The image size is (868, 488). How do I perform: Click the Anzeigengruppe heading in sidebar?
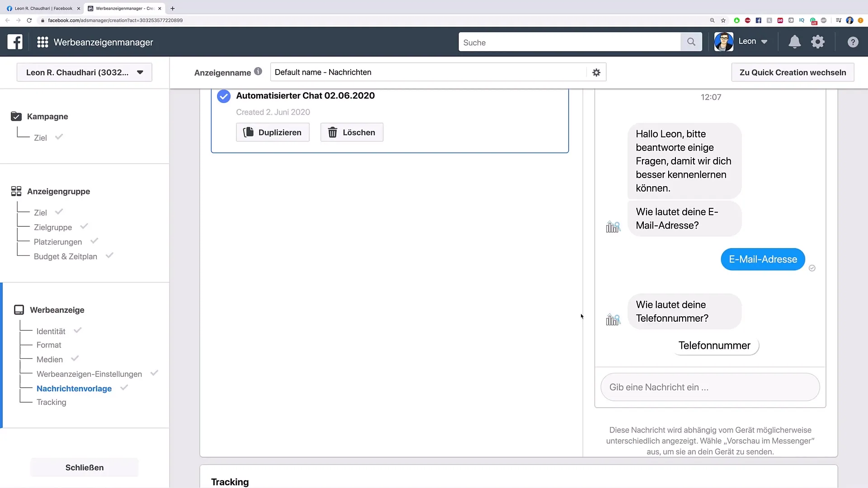coord(58,192)
